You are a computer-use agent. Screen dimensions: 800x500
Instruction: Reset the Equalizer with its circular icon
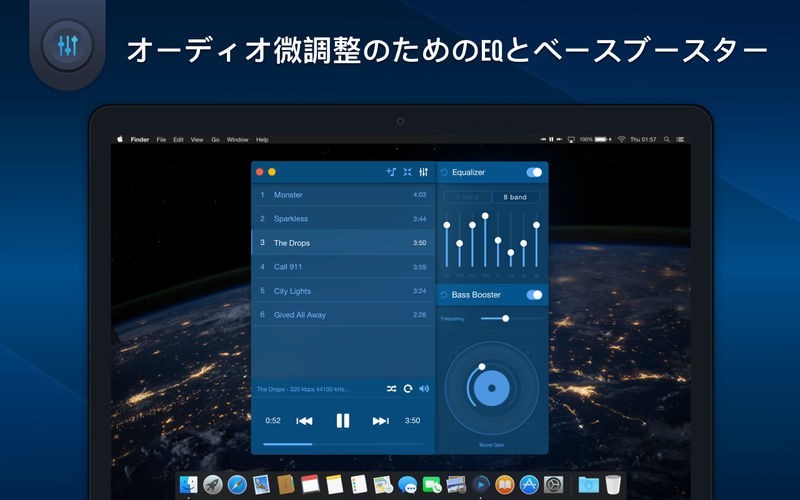pyautogui.click(x=444, y=172)
